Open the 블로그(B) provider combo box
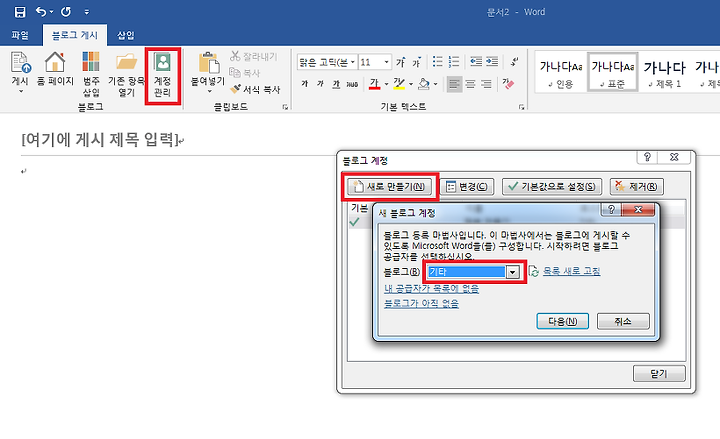This screenshot has height=439, width=720. 474,272
